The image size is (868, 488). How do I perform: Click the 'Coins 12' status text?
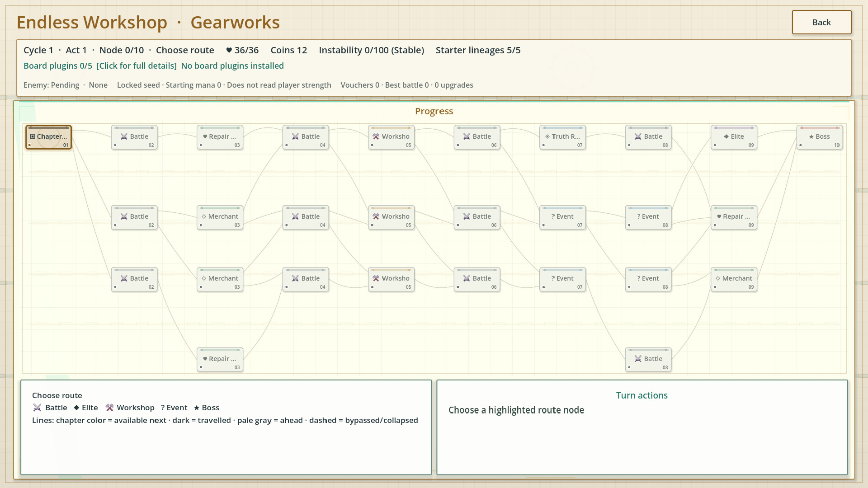tap(288, 50)
